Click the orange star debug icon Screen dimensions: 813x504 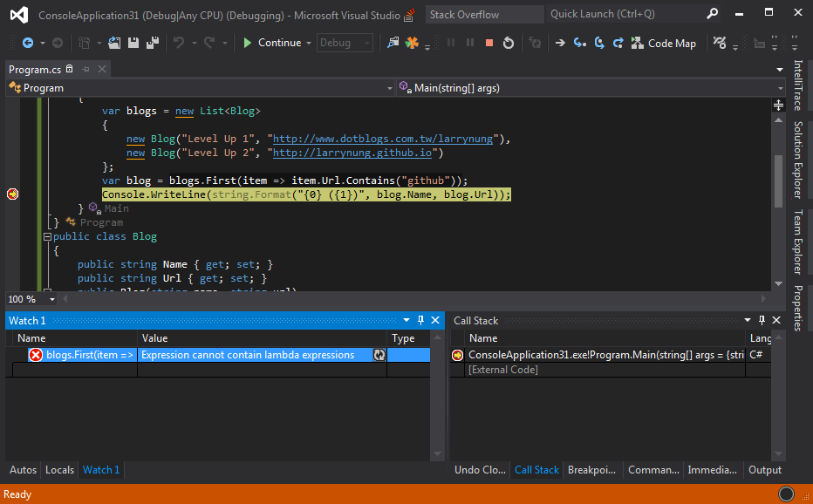tap(413, 43)
